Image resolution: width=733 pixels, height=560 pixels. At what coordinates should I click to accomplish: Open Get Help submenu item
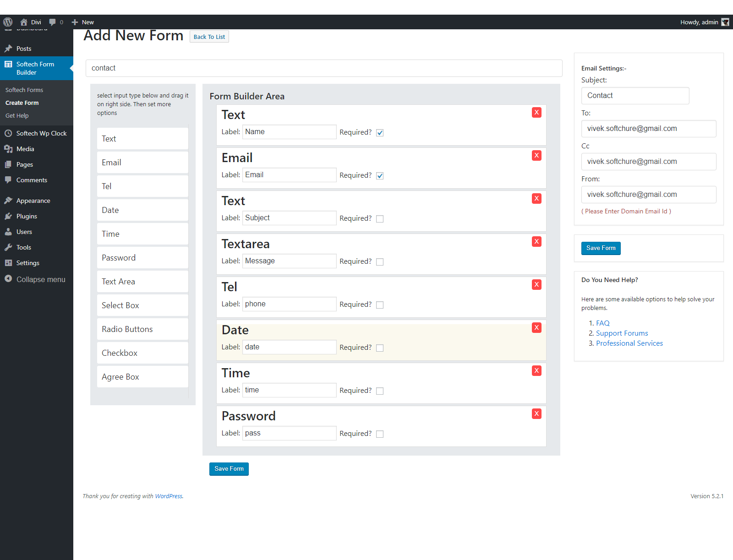(17, 116)
